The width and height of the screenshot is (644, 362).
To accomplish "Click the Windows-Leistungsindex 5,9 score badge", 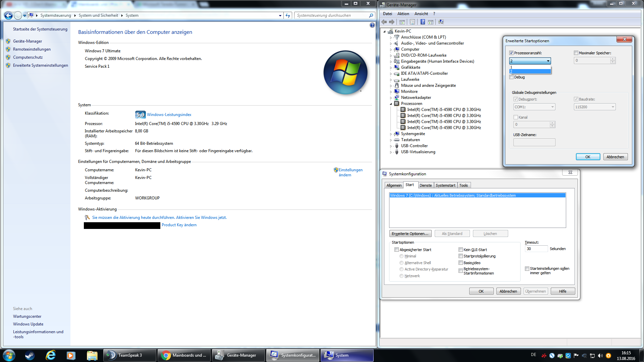I will click(x=140, y=115).
